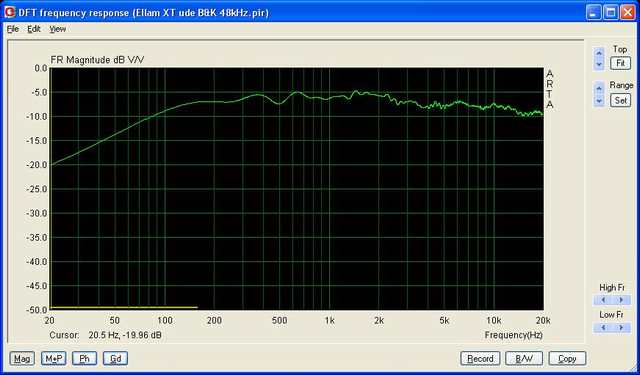This screenshot has width=640, height=375.
Task: Click the Range up arrow
Action: pyautogui.click(x=599, y=88)
